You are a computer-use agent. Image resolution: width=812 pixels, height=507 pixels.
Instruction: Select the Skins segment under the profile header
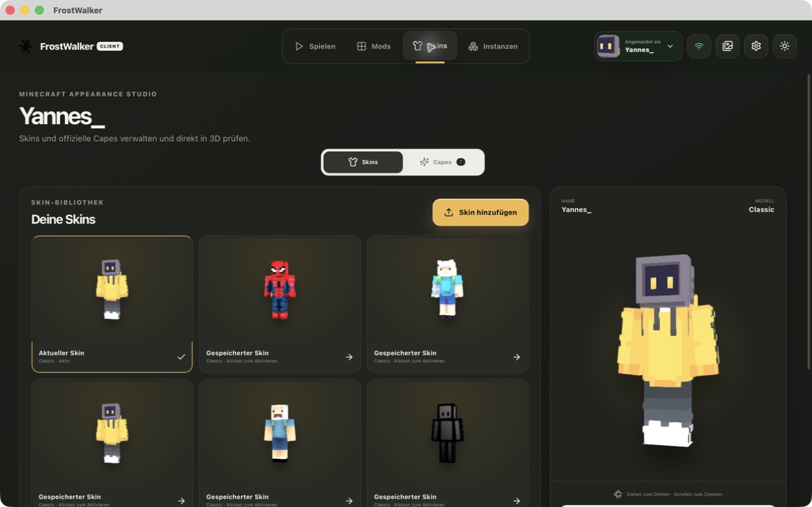tap(363, 162)
